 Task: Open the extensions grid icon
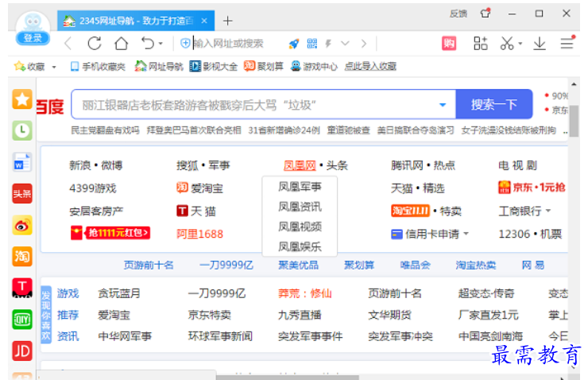point(481,44)
